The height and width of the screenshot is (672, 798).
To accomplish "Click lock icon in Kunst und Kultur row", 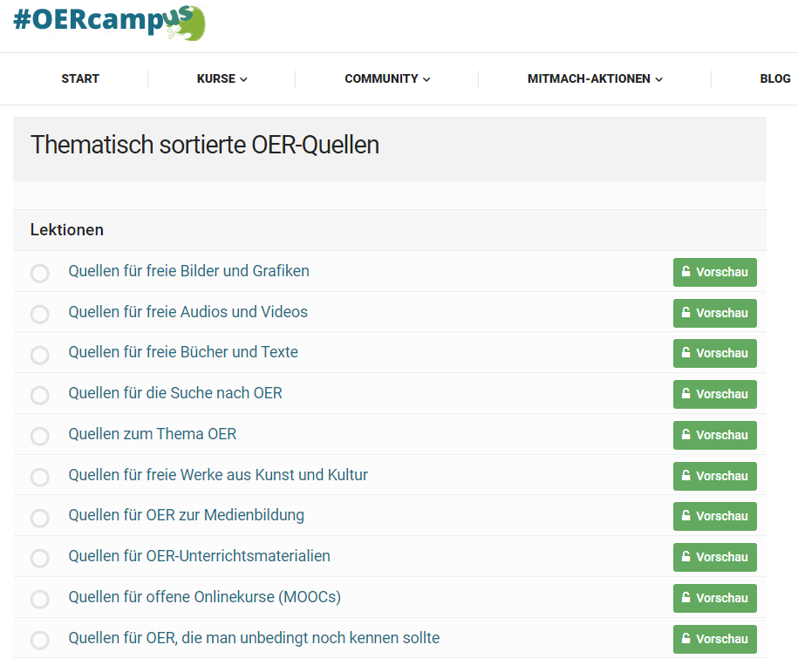I will (686, 476).
